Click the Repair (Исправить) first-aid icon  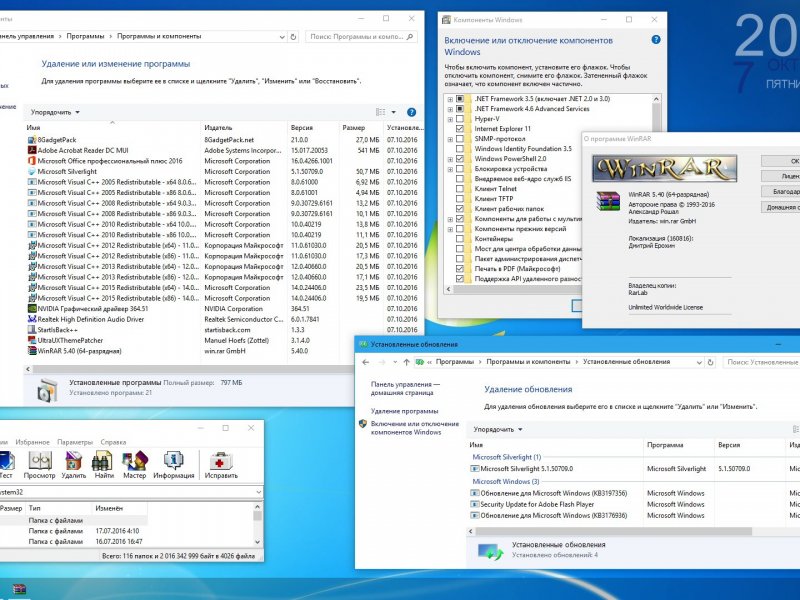tap(221, 465)
